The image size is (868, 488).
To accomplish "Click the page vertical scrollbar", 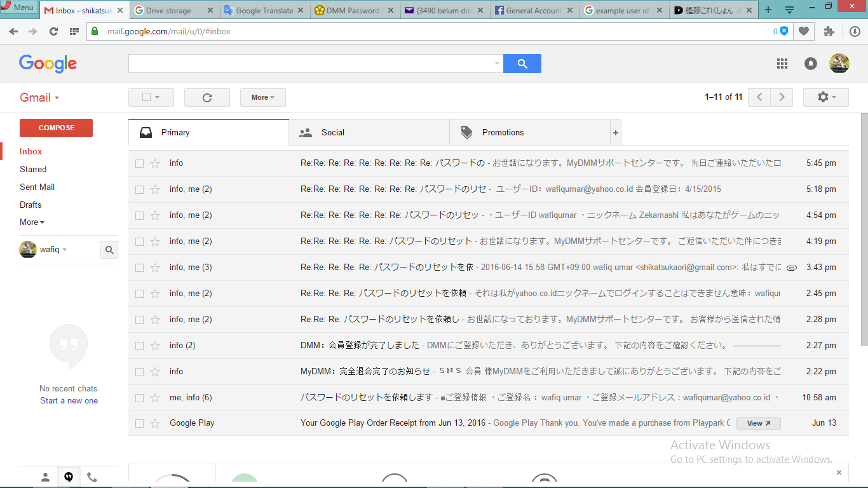I will pyautogui.click(x=864, y=229).
